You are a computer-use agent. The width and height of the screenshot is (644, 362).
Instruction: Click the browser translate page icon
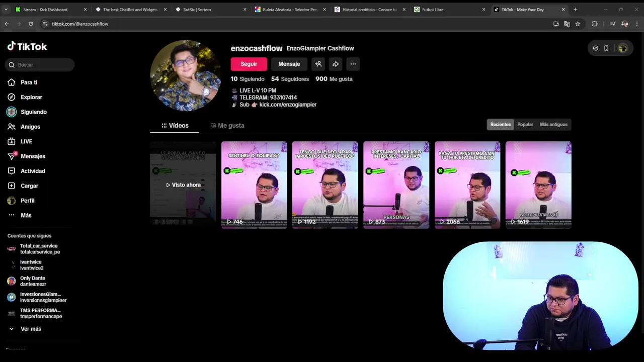click(x=567, y=24)
